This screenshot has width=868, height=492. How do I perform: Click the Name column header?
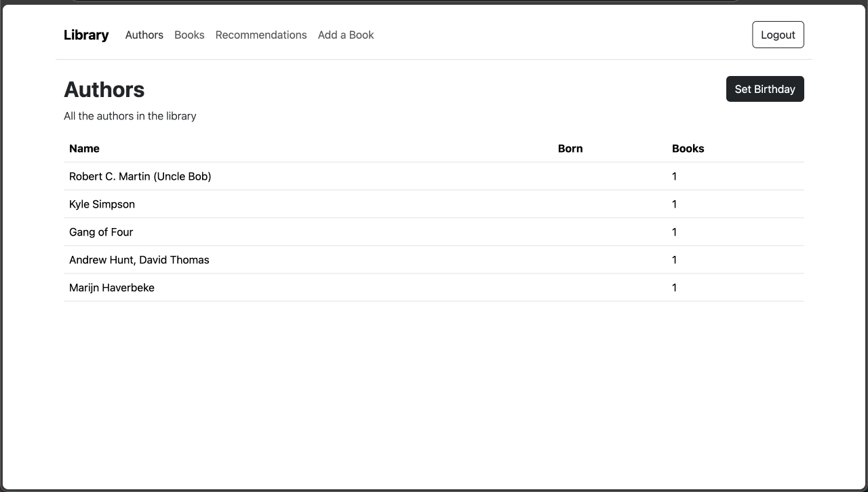point(84,149)
